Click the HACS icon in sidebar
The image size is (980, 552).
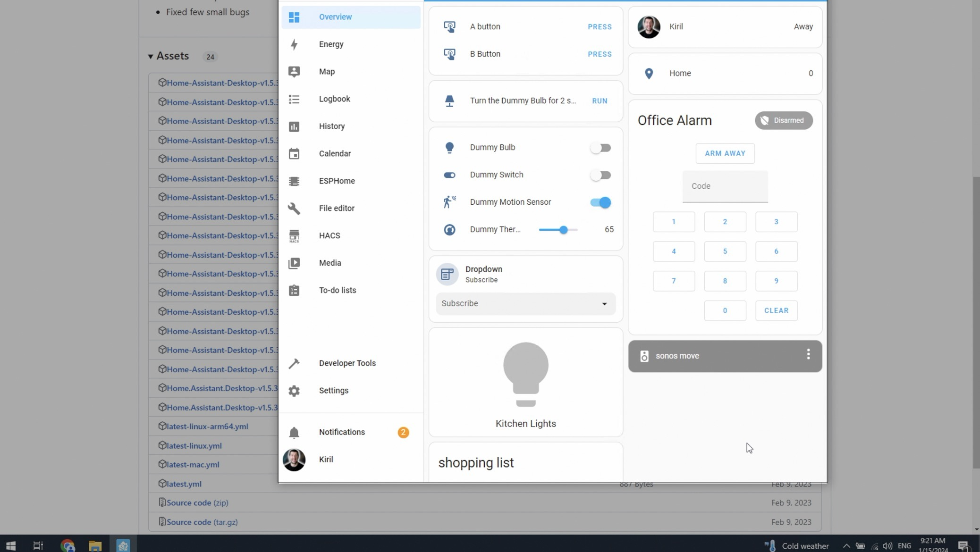(x=294, y=235)
